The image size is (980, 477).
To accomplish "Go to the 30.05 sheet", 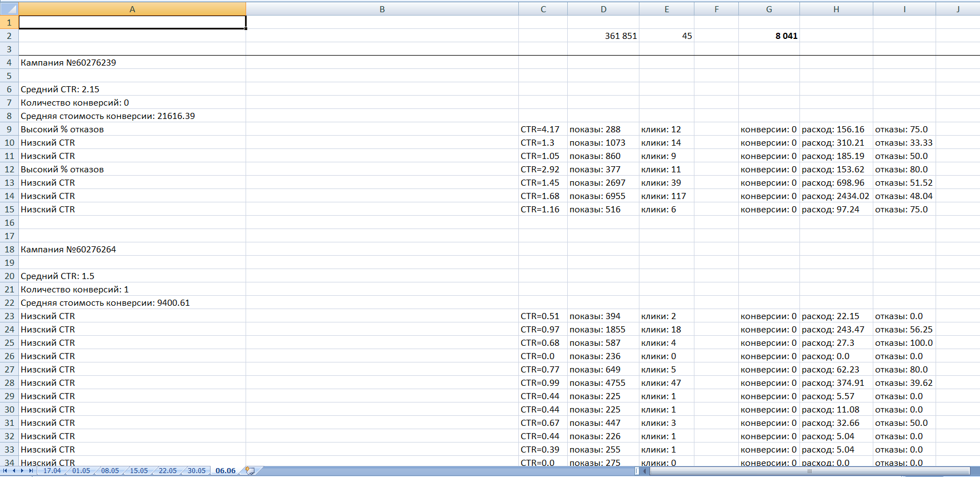I will pos(196,471).
